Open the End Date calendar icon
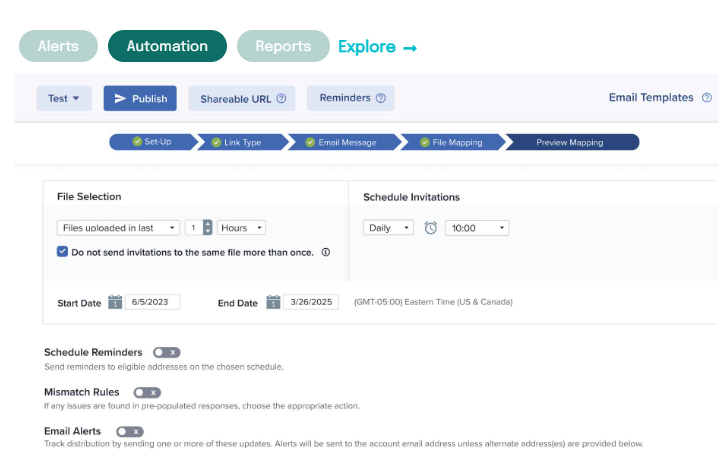This screenshot has width=725, height=470. (x=273, y=302)
